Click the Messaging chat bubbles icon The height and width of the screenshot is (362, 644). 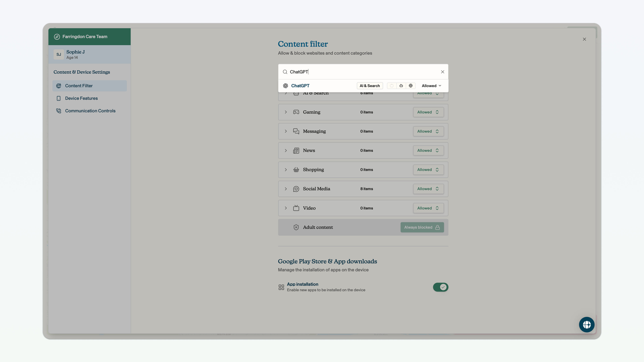pyautogui.click(x=296, y=131)
